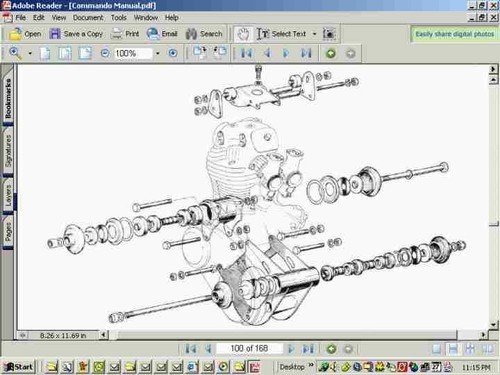Open the Bookmarks navigation tab
The width and height of the screenshot is (500, 375).
pyautogui.click(x=8, y=97)
